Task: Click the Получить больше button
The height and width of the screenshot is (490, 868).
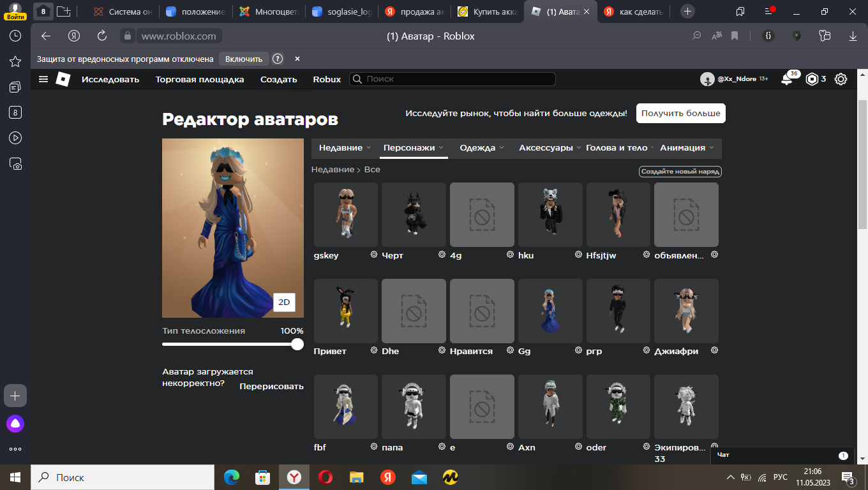Action: tap(680, 113)
